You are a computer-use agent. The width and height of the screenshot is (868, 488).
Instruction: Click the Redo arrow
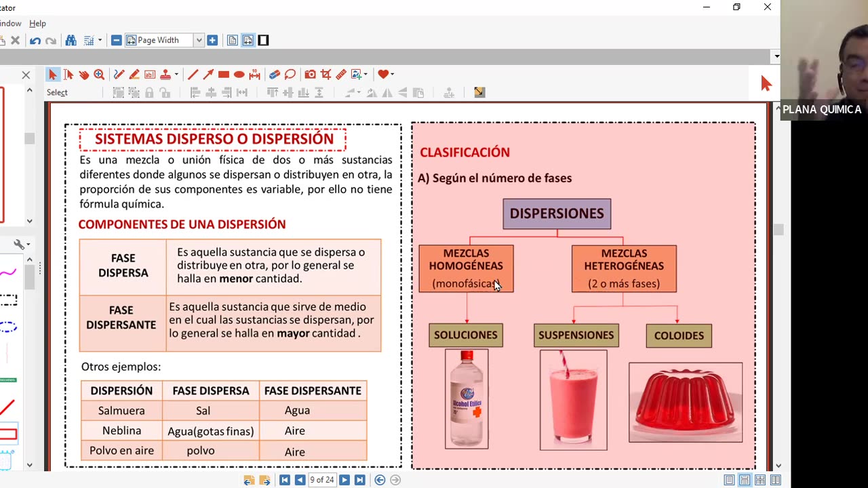51,41
